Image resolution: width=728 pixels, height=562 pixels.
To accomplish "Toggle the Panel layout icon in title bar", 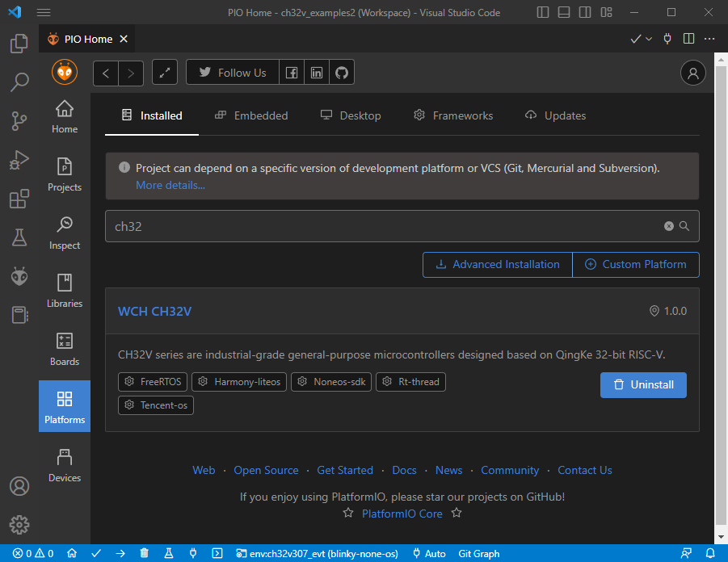I will coord(564,13).
